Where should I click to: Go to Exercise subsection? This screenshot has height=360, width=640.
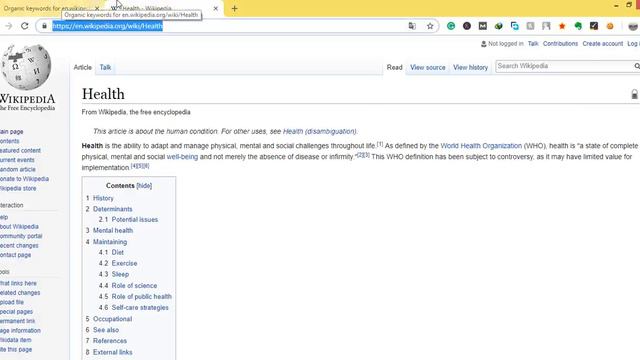click(124, 264)
